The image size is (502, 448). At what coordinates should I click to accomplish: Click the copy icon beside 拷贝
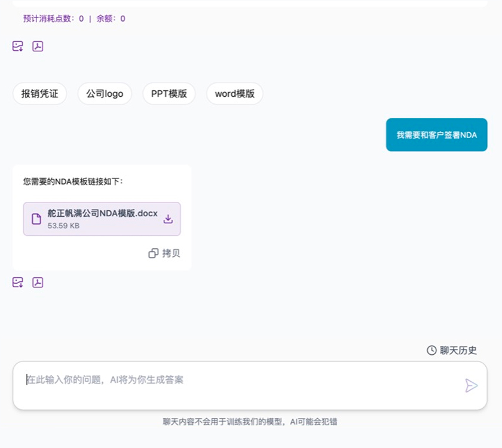tap(153, 253)
